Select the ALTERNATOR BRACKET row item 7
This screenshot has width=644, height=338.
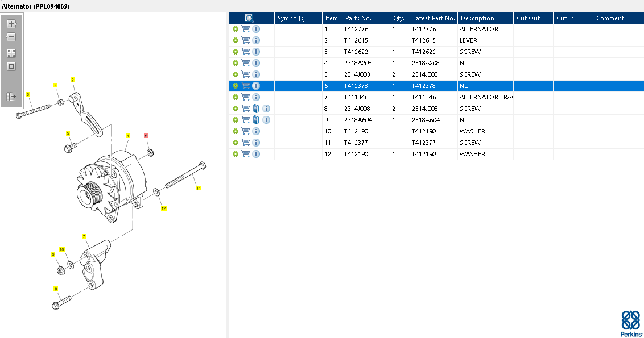(x=436, y=97)
